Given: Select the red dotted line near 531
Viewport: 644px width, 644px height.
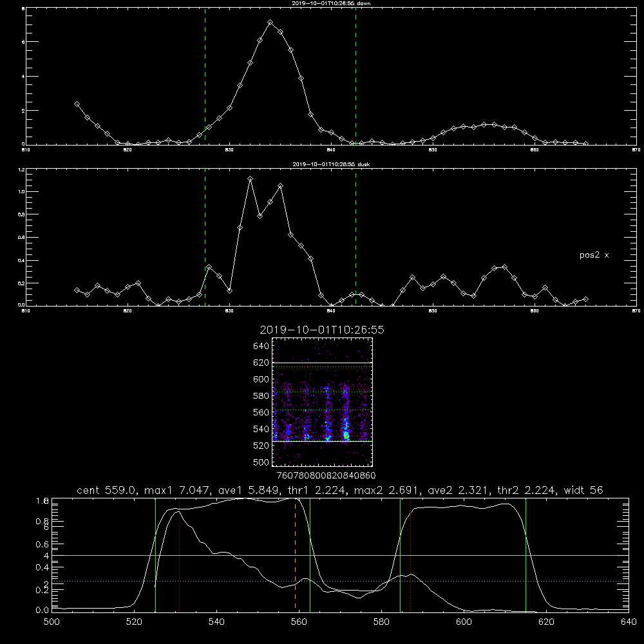Looking at the screenshot, I should [180, 554].
